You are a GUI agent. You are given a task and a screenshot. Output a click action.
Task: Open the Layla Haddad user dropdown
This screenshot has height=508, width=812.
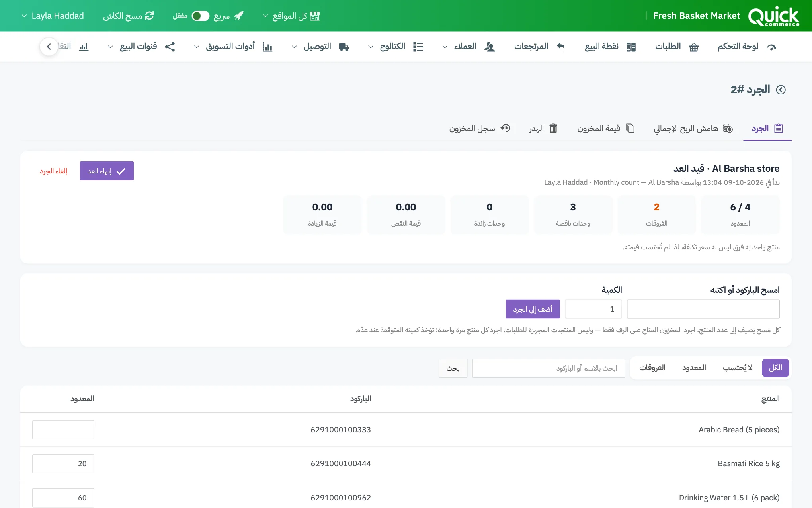point(53,16)
